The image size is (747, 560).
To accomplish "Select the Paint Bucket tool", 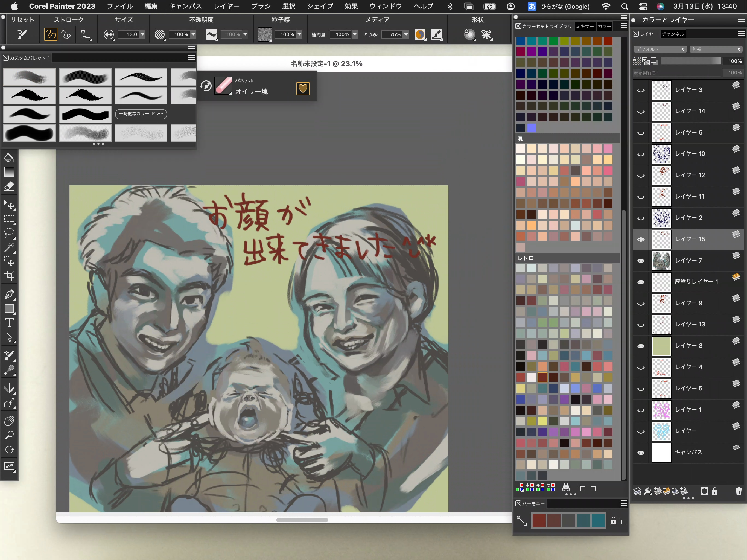I will pos(9,158).
